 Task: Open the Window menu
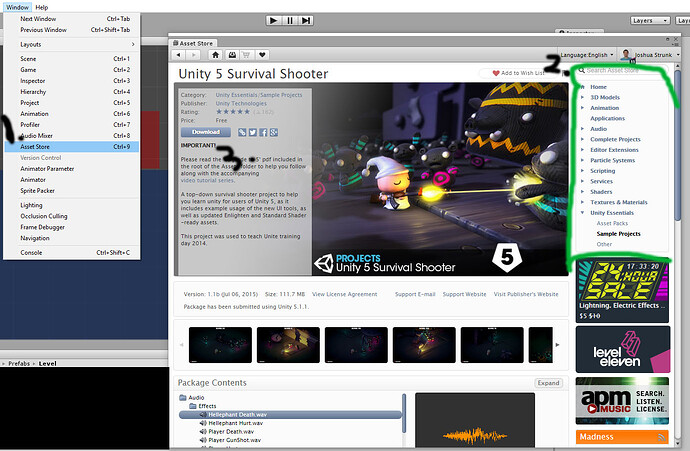(18, 7)
